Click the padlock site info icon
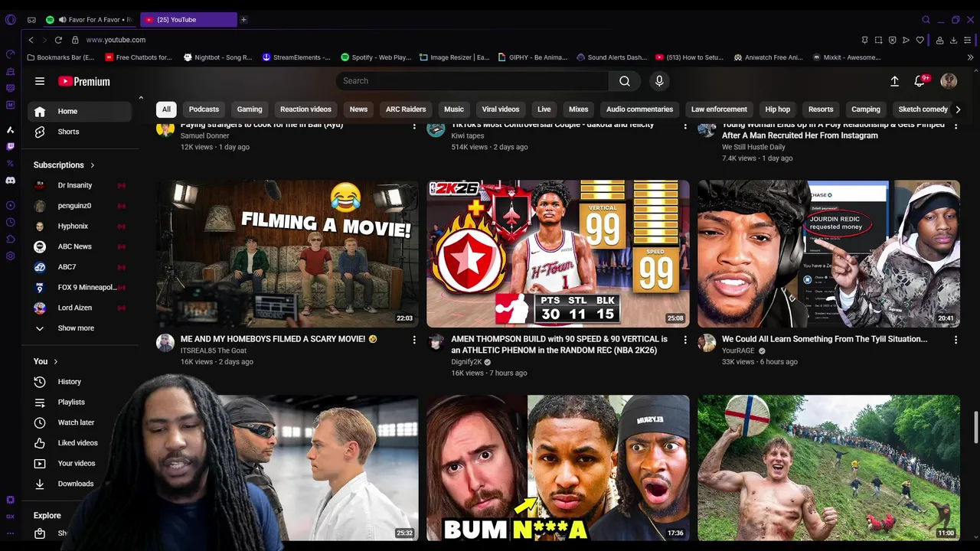This screenshot has height=551, width=980. [75, 40]
